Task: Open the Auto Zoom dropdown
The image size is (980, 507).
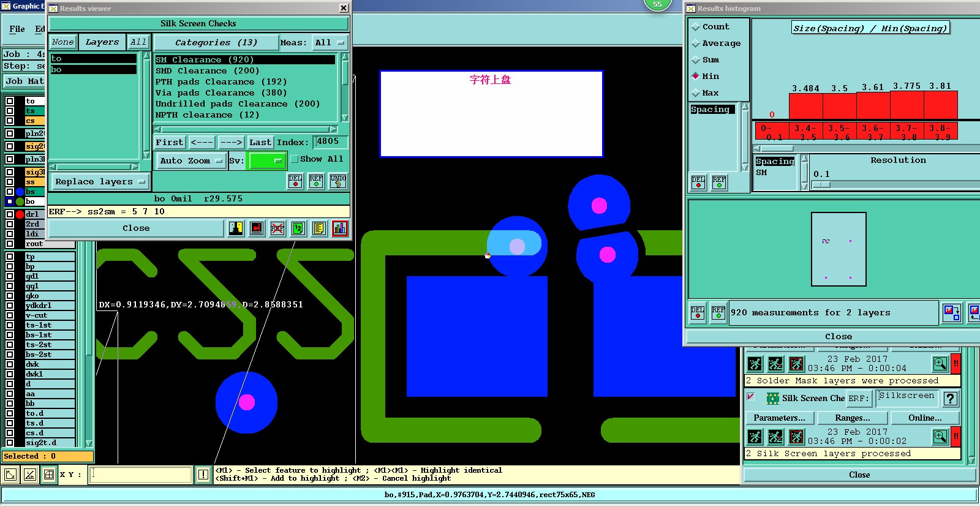Action: [190, 160]
